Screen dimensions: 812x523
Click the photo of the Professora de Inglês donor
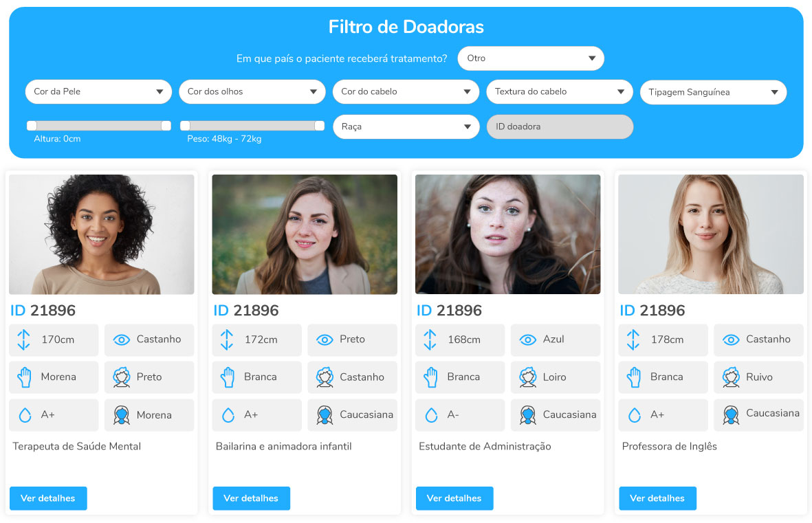tap(710, 234)
